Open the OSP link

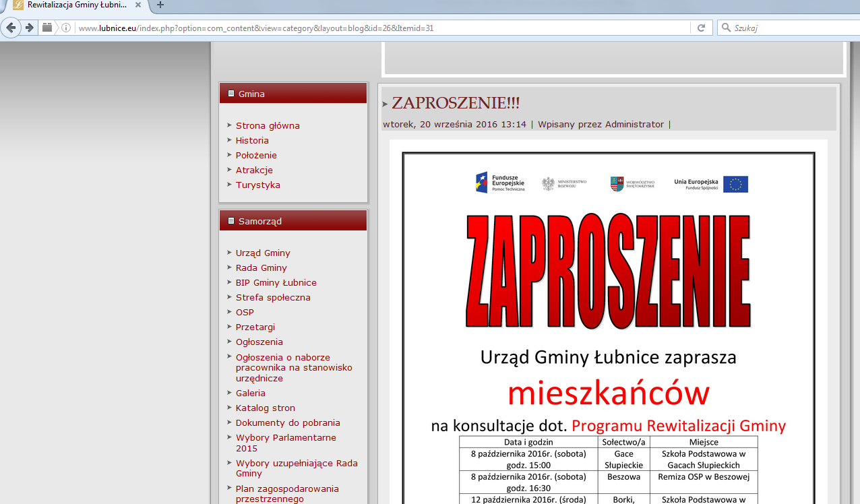tap(245, 312)
